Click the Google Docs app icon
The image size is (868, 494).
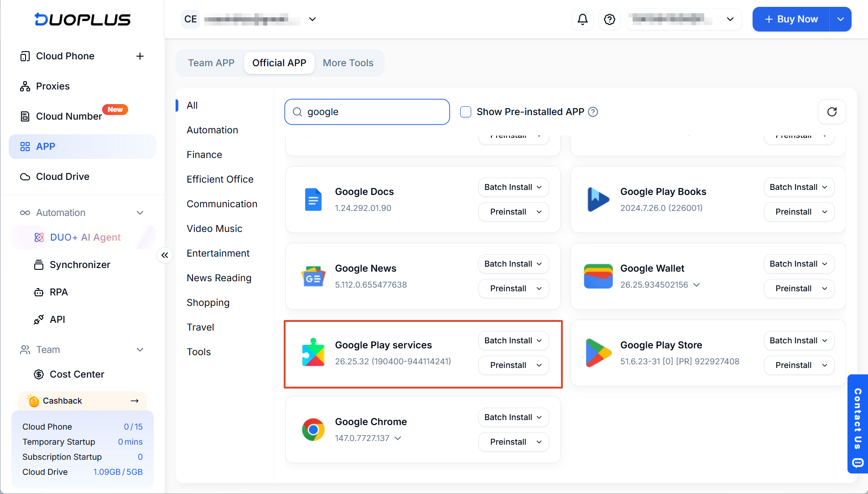click(313, 200)
